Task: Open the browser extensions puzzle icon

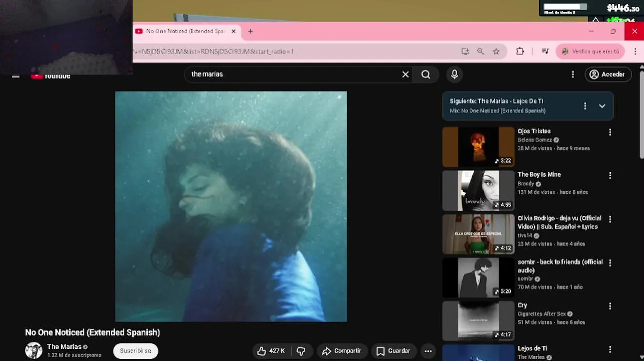Action: coord(520,51)
